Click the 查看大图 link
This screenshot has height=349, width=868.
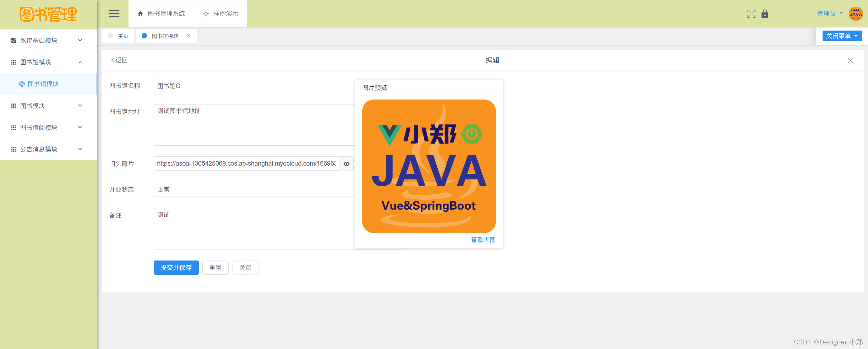pyautogui.click(x=483, y=240)
